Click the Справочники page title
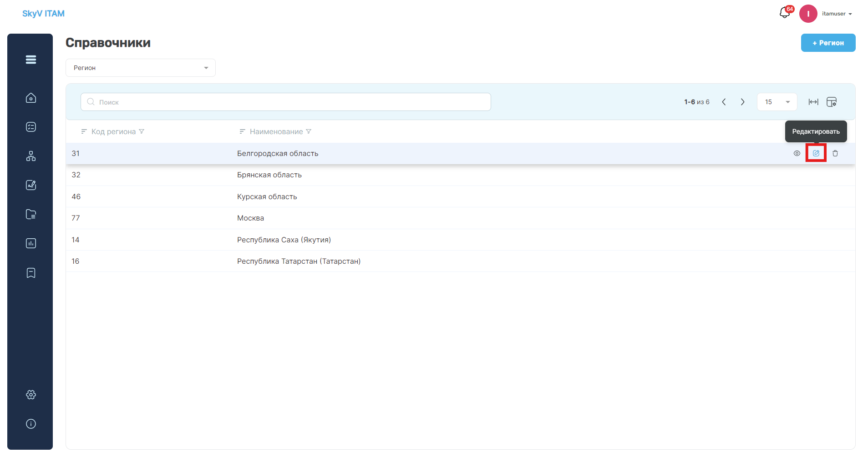 [108, 42]
